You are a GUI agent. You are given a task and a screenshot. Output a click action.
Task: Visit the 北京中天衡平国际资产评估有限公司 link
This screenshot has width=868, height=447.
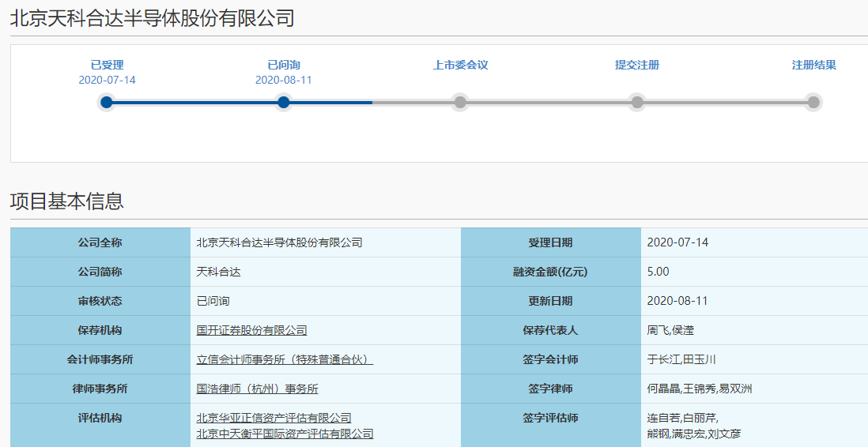pos(285,434)
